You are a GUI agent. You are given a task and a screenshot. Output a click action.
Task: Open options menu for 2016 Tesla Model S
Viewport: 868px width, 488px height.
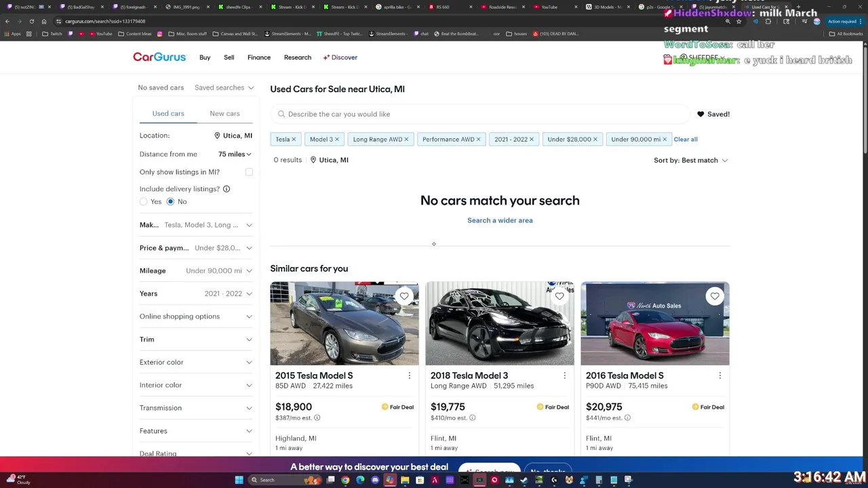[x=719, y=375]
